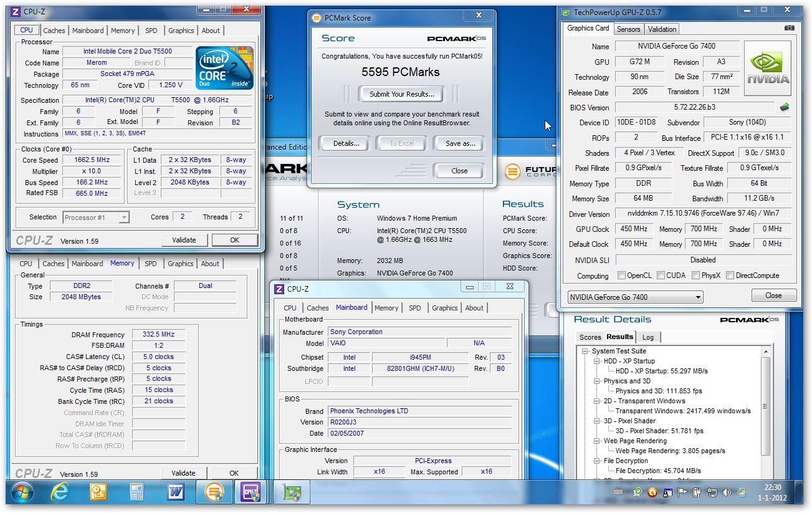Switch to Scores tab in Result Details

tap(590, 337)
